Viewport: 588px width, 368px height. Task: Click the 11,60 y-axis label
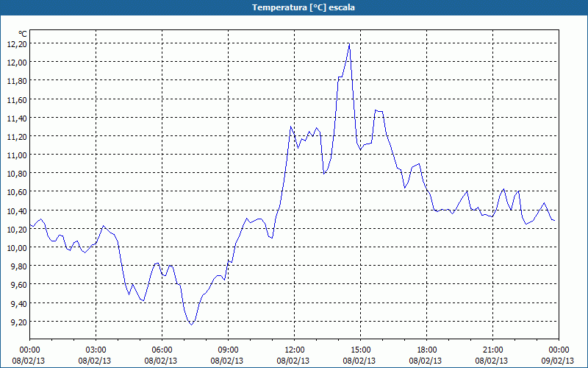[17, 99]
